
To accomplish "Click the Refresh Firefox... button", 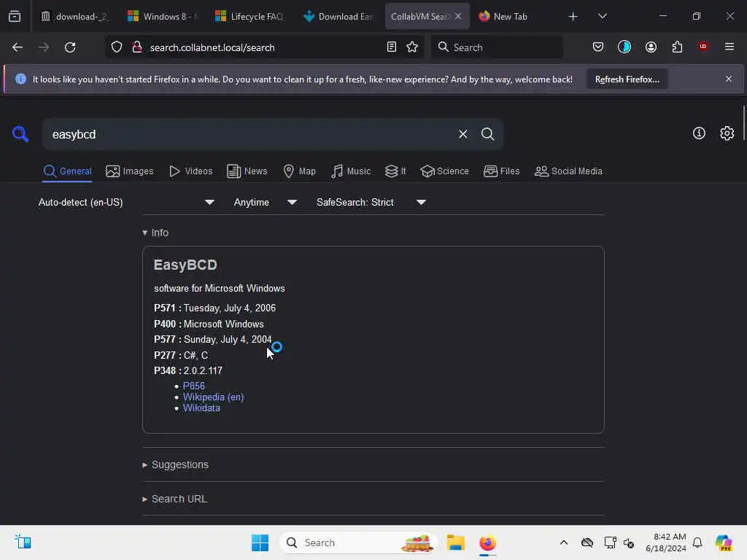I will pos(627,79).
